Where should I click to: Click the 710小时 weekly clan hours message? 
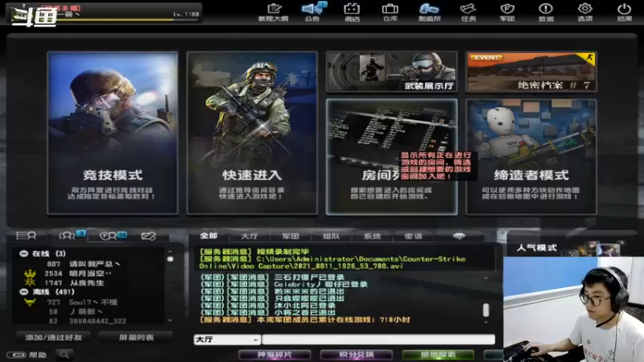coord(305,319)
